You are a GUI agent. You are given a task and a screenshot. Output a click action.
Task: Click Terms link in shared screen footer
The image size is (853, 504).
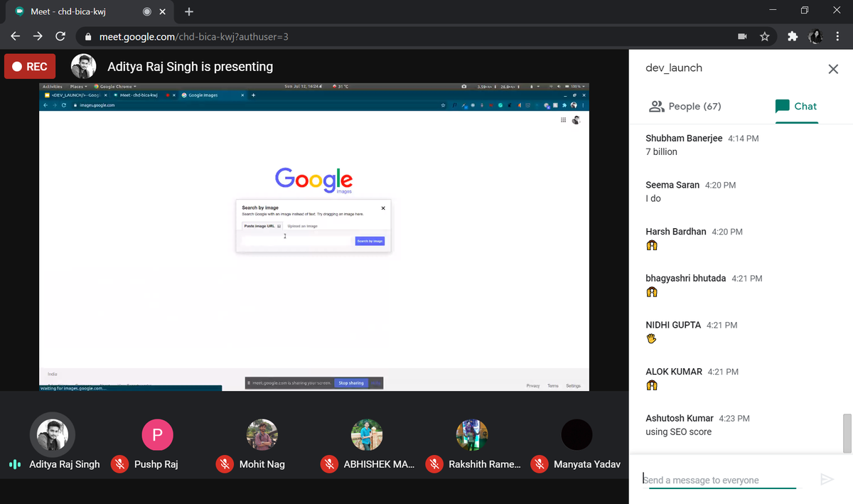553,386
